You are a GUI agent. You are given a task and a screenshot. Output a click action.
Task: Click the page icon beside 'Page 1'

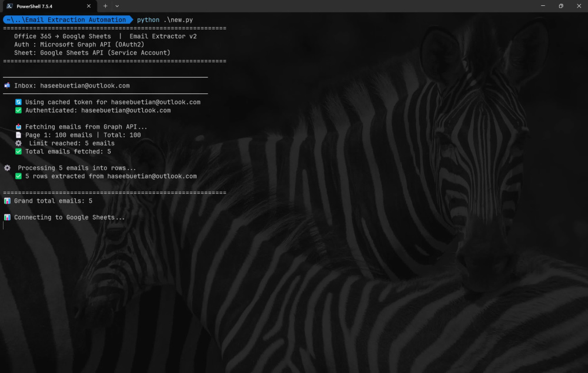coord(18,135)
